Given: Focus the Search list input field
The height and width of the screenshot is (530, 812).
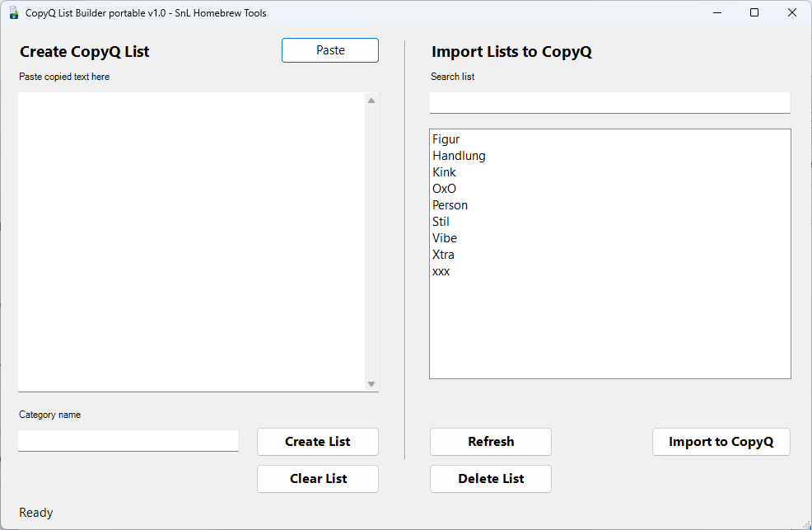Looking at the screenshot, I should point(610,102).
